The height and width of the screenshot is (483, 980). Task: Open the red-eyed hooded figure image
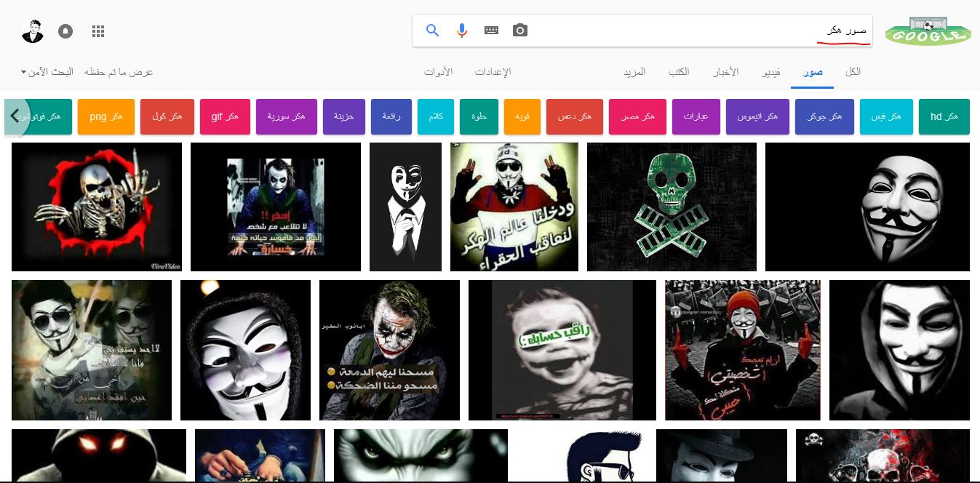click(99, 455)
